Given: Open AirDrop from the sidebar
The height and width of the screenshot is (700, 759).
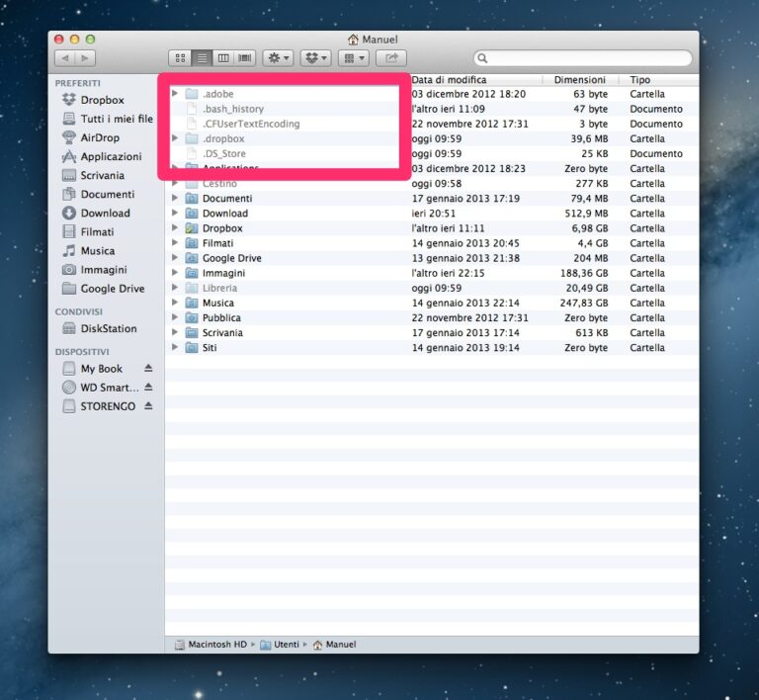Looking at the screenshot, I should (99, 137).
